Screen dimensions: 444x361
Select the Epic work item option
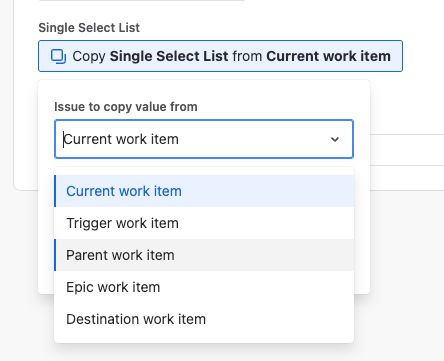tap(204, 287)
